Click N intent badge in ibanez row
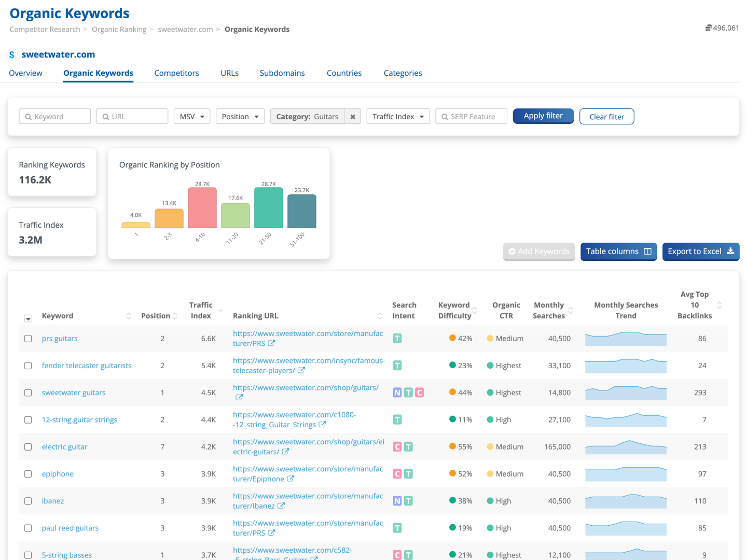747x560 pixels. click(x=397, y=501)
